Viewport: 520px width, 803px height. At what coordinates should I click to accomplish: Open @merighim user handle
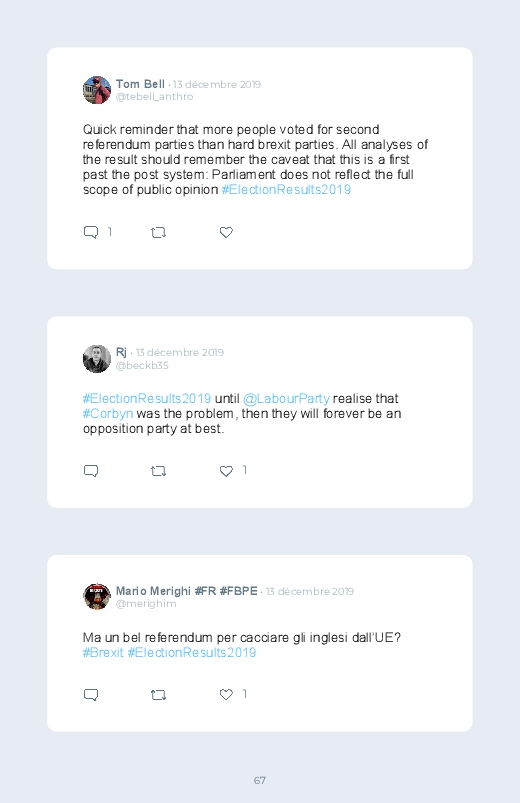tap(146, 604)
